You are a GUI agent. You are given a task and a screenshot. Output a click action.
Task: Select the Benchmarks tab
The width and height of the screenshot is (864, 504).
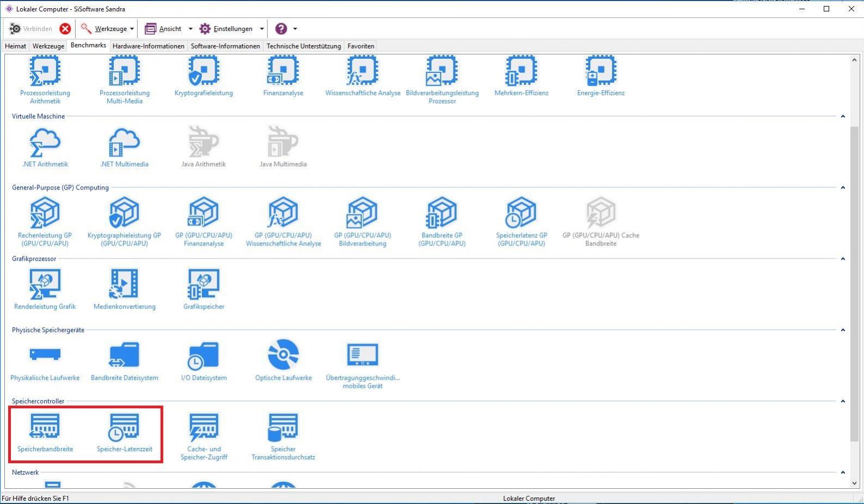tap(88, 45)
